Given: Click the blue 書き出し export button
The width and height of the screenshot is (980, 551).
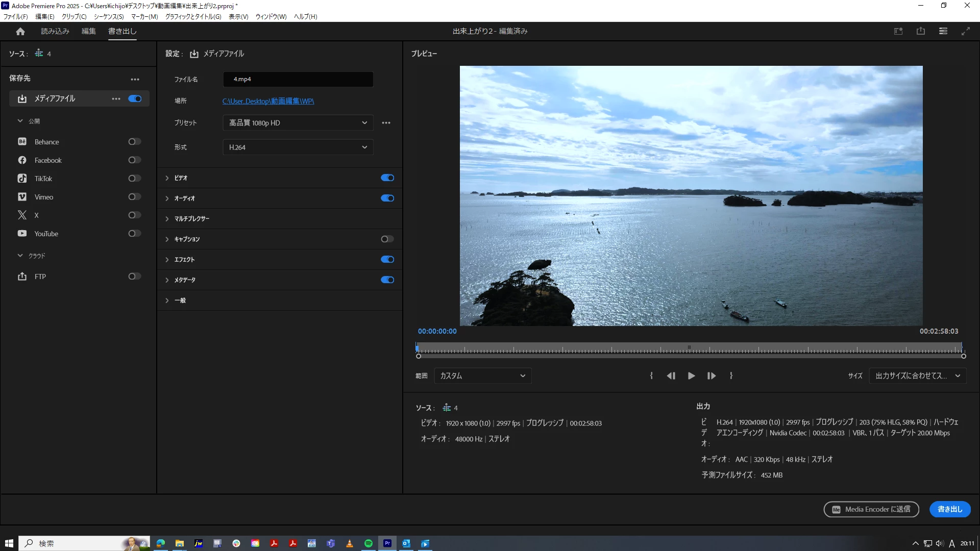Looking at the screenshot, I should [x=949, y=509].
